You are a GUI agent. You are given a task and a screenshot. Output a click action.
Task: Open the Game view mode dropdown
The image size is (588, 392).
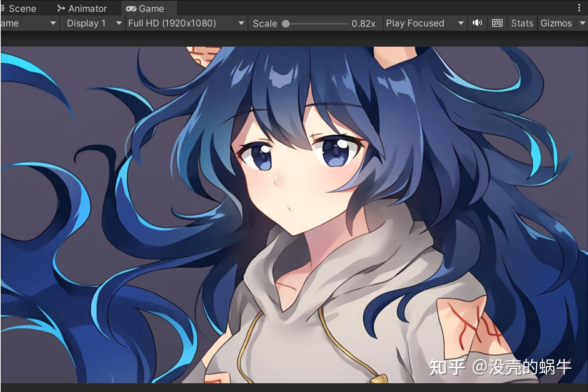coord(29,23)
